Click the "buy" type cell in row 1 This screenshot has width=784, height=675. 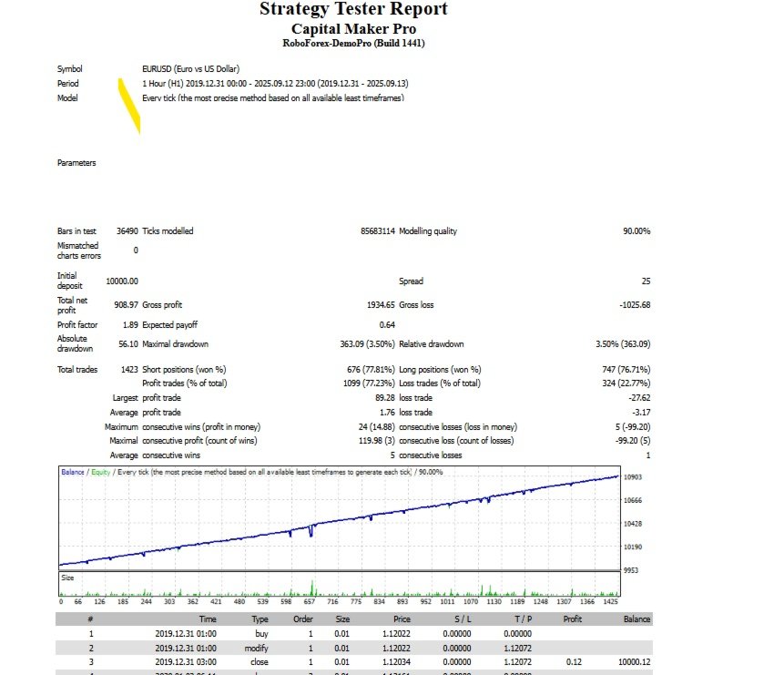261,633
